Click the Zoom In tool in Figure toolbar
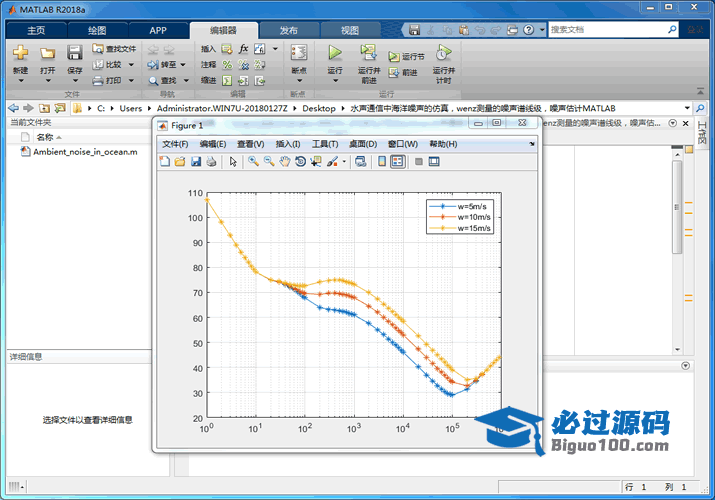This screenshot has width=715, height=500. (x=254, y=162)
